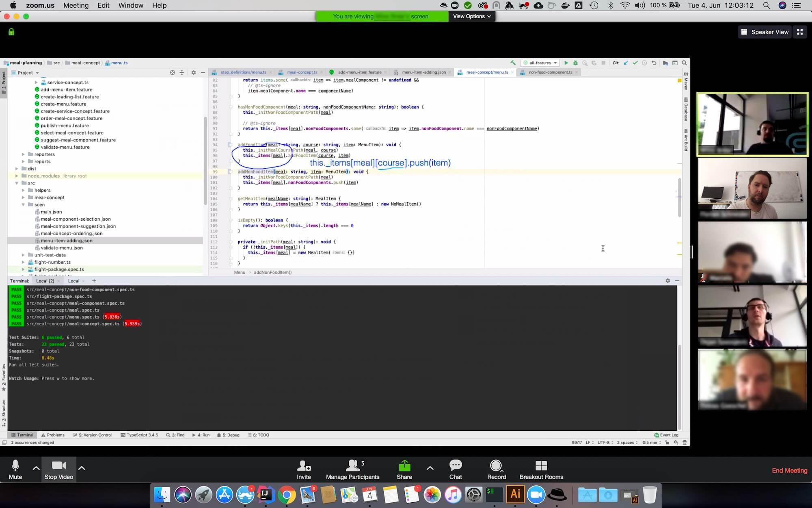Image resolution: width=812 pixels, height=508 pixels.
Task: Toggle full screen for the meeting
Action: (x=800, y=32)
